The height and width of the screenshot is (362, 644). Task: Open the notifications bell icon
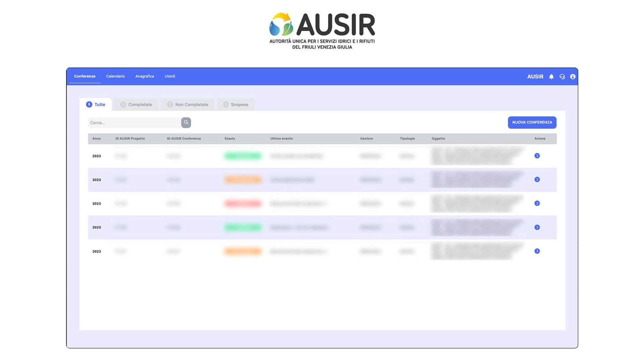point(551,77)
